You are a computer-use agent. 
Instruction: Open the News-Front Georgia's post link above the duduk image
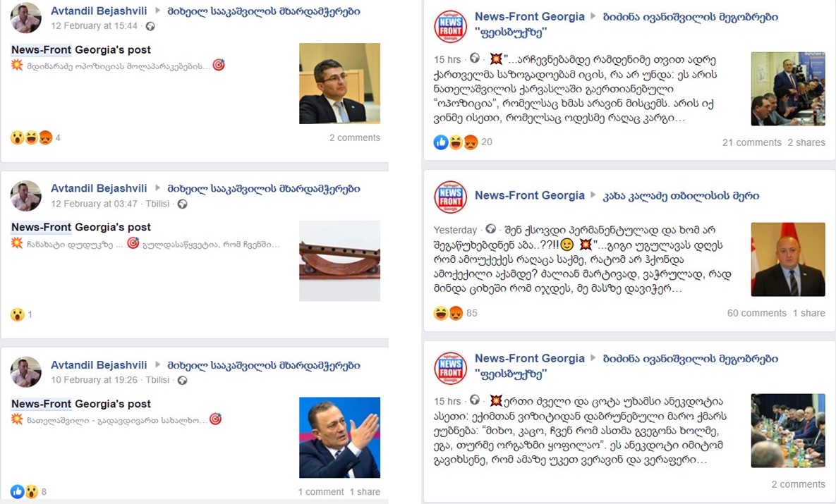(x=81, y=227)
